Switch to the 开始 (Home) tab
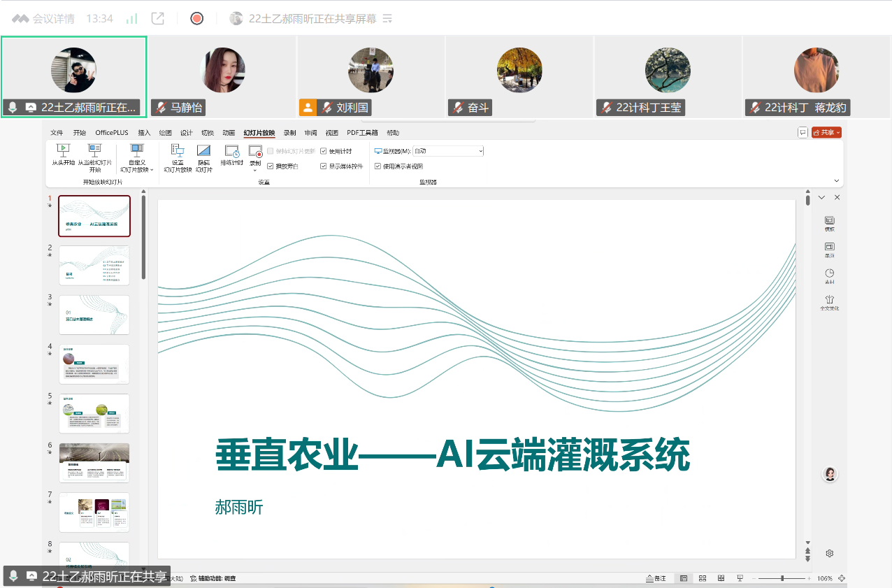892x588 pixels. pyautogui.click(x=80, y=133)
